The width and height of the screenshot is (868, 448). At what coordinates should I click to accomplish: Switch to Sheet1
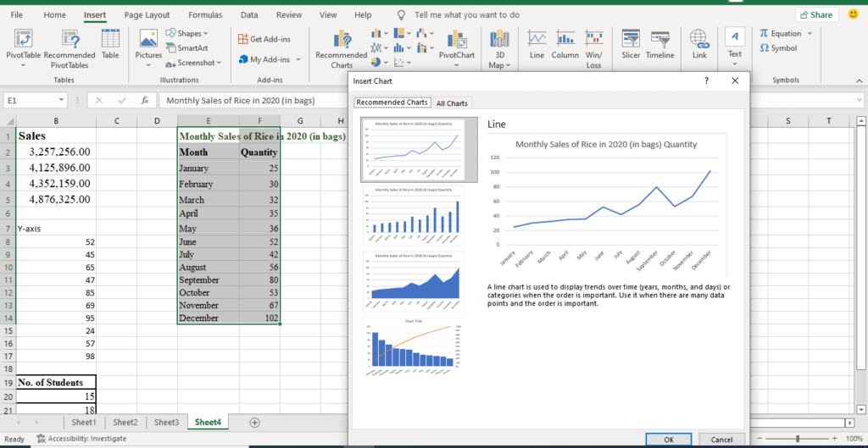tap(84, 422)
